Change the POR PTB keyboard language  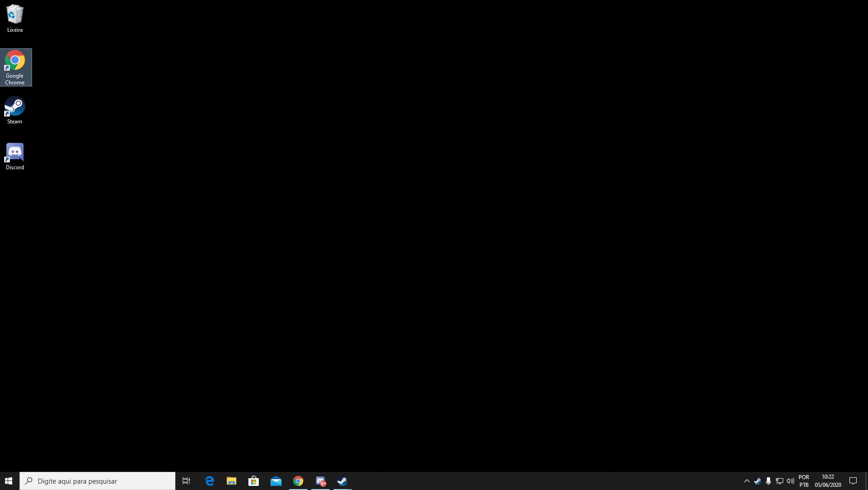804,481
